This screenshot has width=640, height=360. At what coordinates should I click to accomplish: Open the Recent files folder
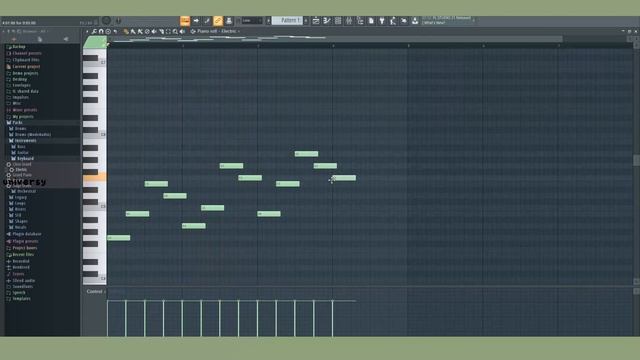23,255
